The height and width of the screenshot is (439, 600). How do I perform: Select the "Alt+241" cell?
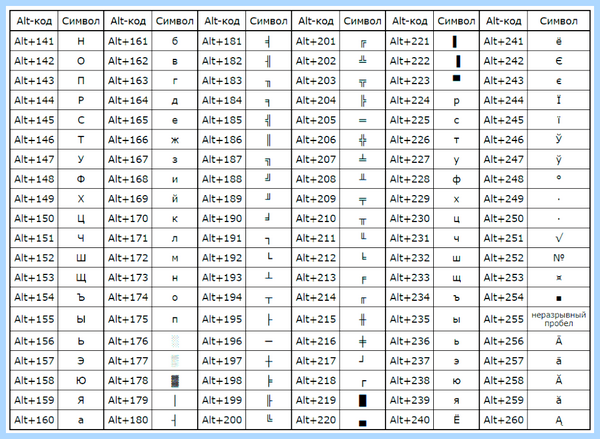point(503,41)
